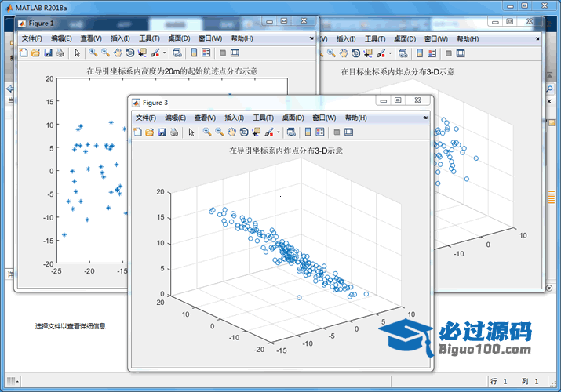Hide plot tools in Figure 3 toolbar

pos(337,132)
